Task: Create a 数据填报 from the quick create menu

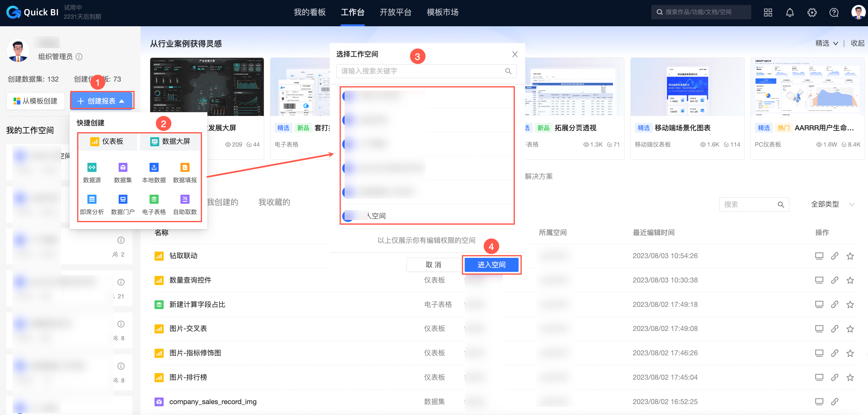Action: tap(184, 172)
